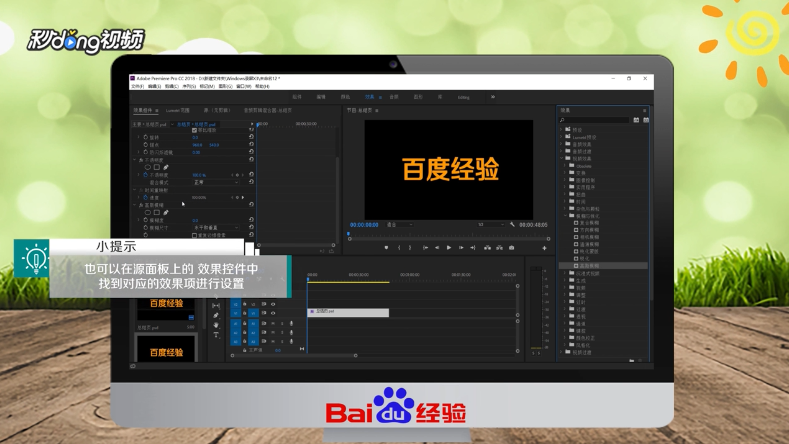Click the Mark Out bracket icon
The height and width of the screenshot is (444, 789).
pos(410,248)
